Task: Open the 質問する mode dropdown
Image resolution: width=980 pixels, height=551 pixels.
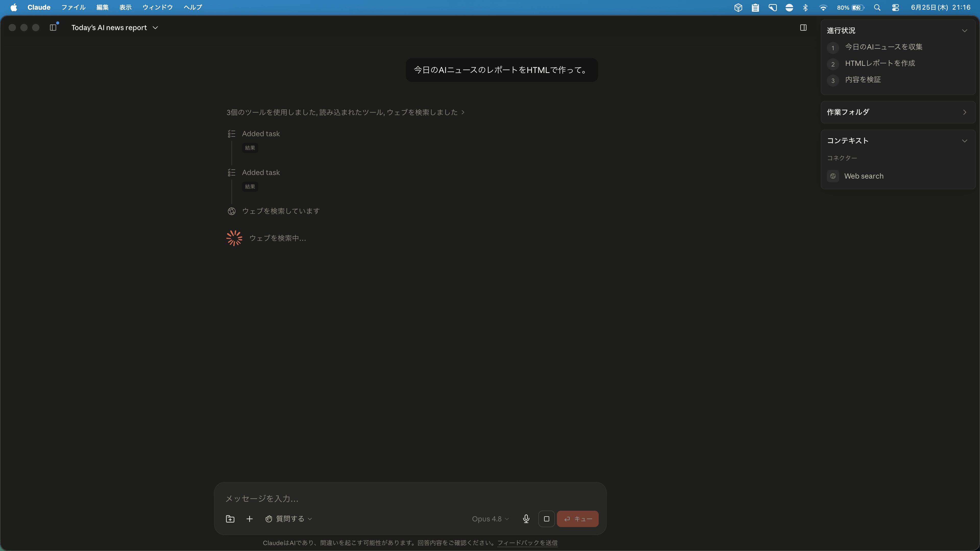Action: click(289, 519)
